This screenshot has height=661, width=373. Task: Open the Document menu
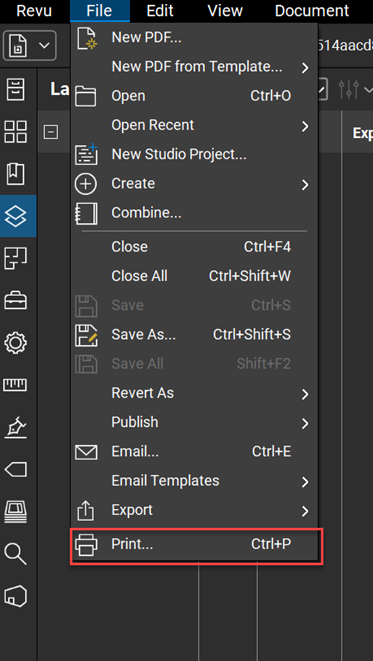tap(312, 11)
